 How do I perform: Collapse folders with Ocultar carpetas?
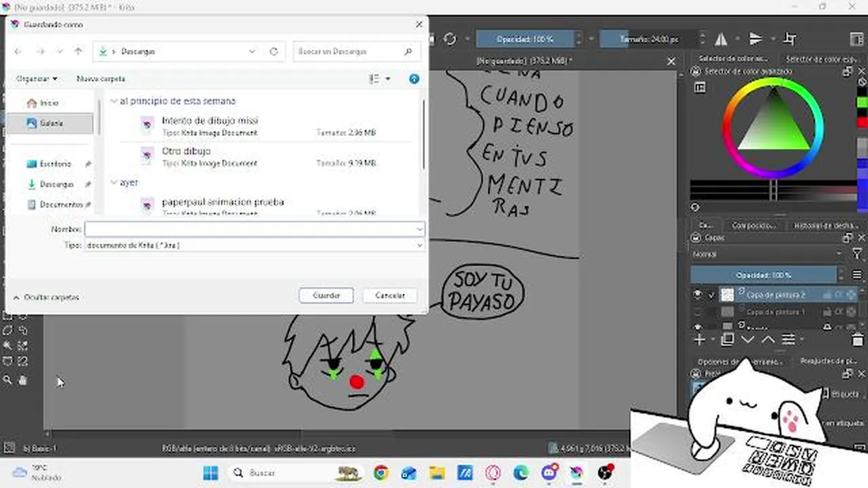click(45, 298)
